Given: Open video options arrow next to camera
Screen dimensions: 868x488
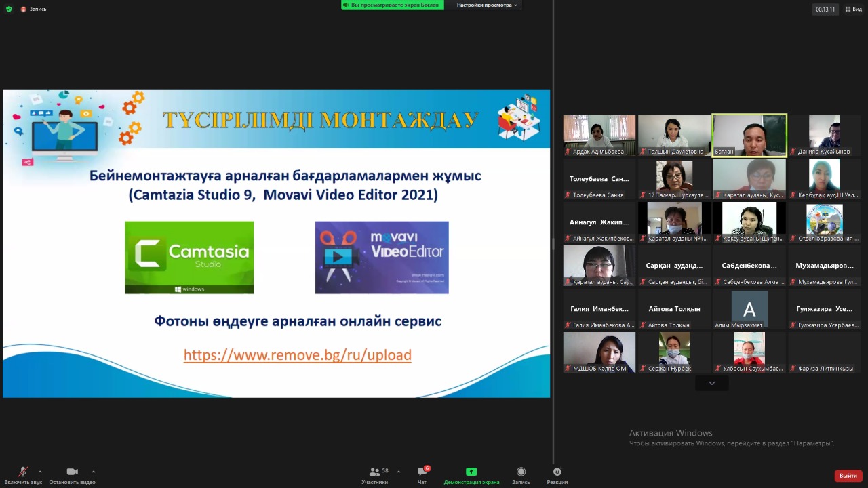Looking at the screenshot, I should (x=93, y=472).
